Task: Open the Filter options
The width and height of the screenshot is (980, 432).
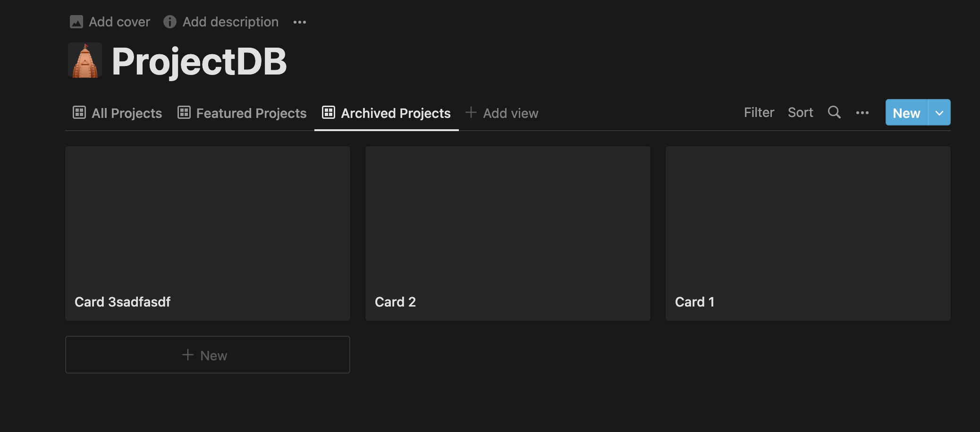Action: (759, 112)
